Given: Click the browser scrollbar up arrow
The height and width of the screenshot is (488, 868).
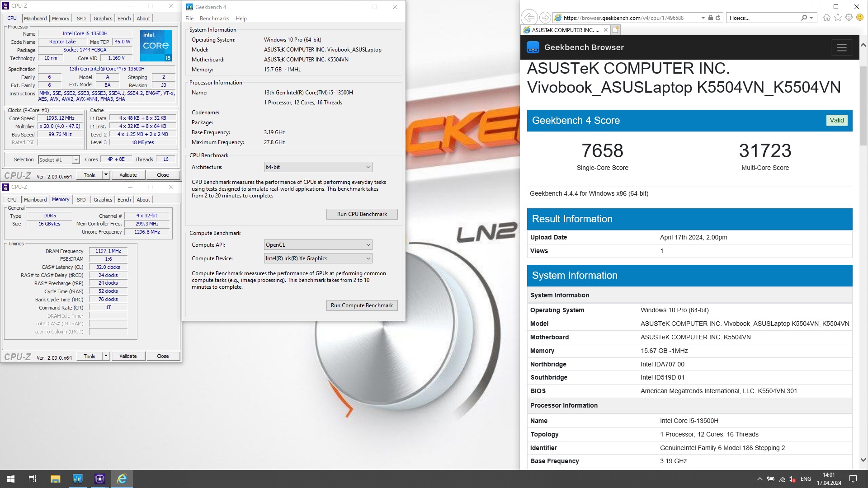Looking at the screenshot, I should coord(863,45).
